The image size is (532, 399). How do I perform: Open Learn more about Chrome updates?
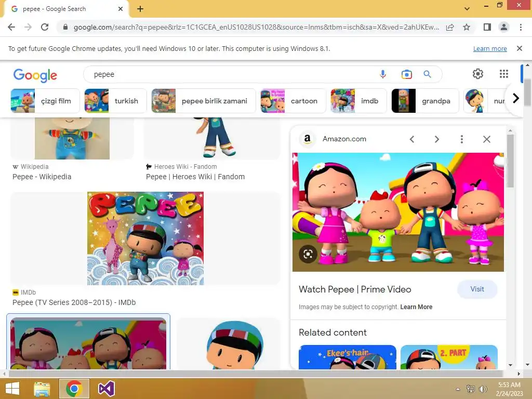[x=490, y=48]
